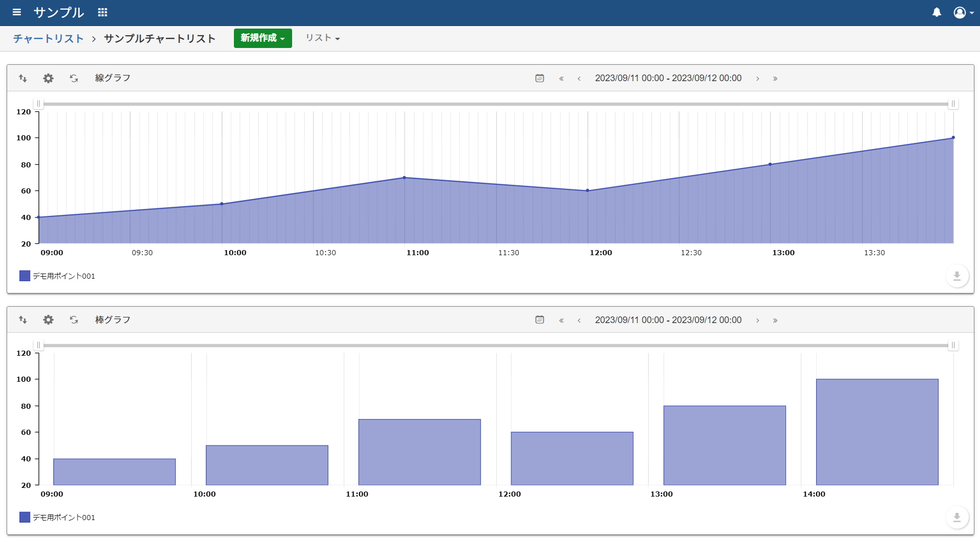Click the 線グラフ panel title
The image size is (980, 542).
(113, 78)
